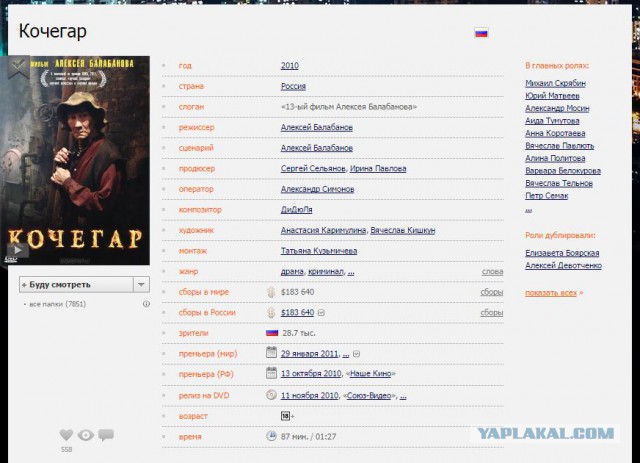Image resolution: width=640 pixels, height=463 pixels.
Task: Click the 18+ age rating icon
Action: click(287, 416)
